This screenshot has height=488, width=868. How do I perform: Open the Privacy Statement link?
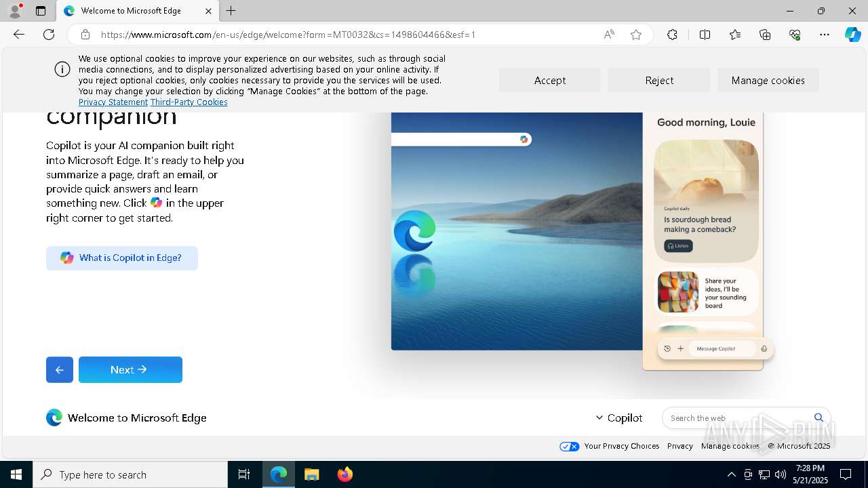tap(113, 102)
